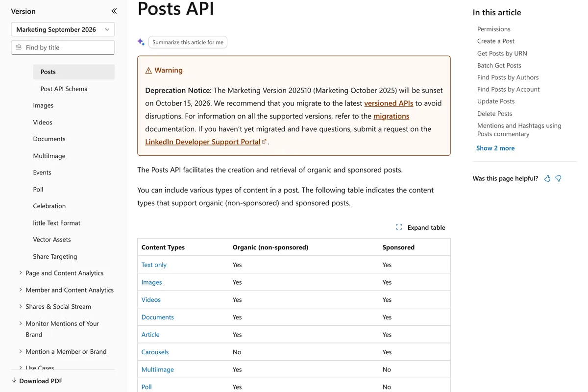Open Post API Schema page
This screenshot has width=588, height=392.
(64, 89)
